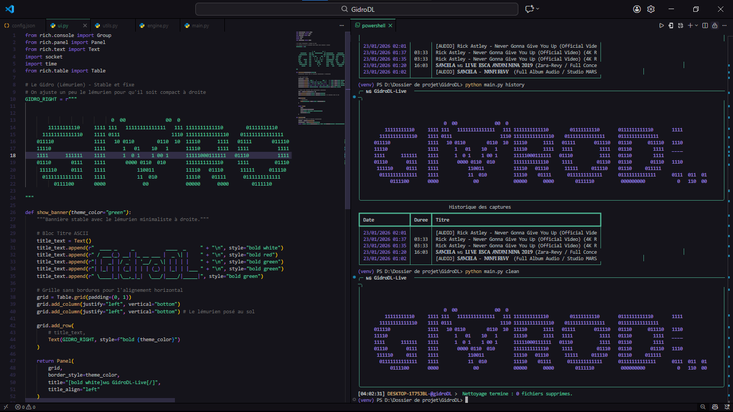The image size is (733, 412).
Task: Switch to the main.py tab
Action: pos(200,25)
